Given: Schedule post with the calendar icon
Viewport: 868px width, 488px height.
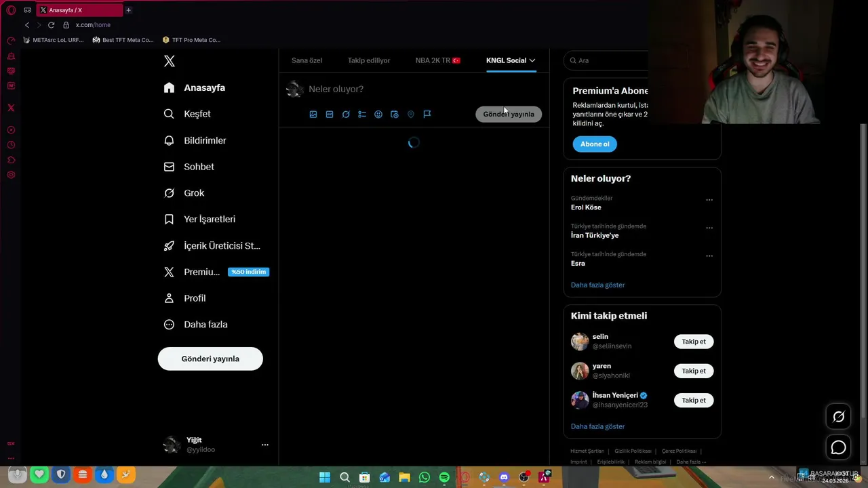Looking at the screenshot, I should 395,115.
